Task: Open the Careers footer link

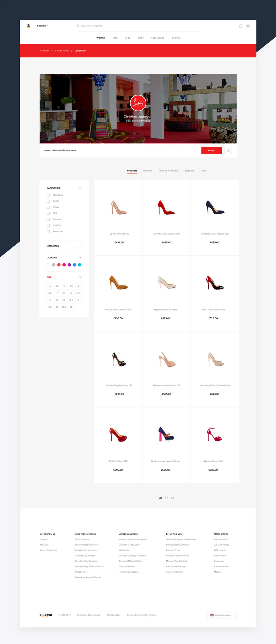Action: (43, 540)
